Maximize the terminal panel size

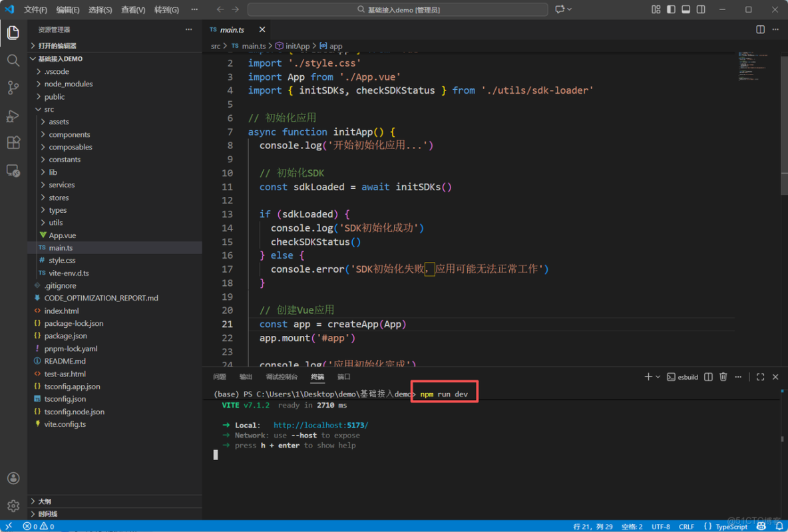click(760, 377)
